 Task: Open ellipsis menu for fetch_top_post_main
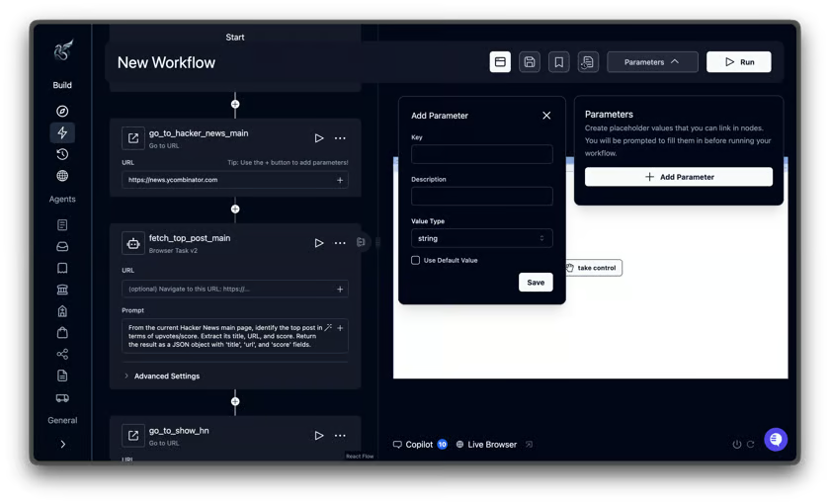[340, 243]
